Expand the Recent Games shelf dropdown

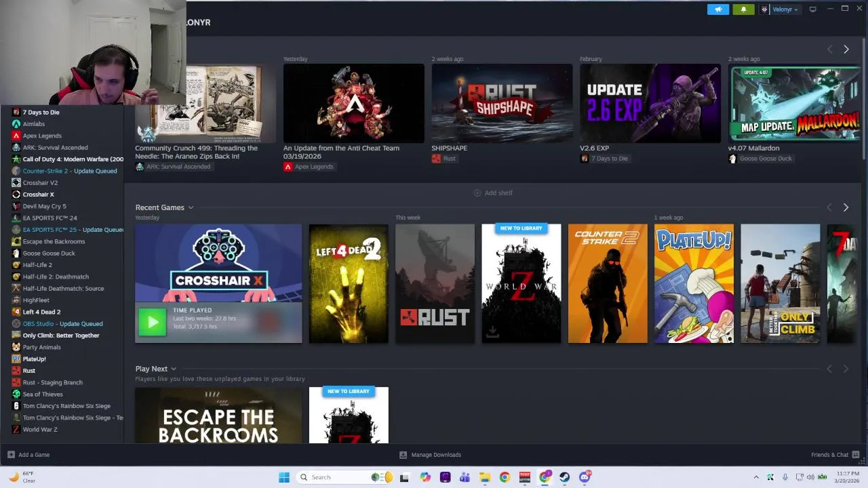pos(191,207)
